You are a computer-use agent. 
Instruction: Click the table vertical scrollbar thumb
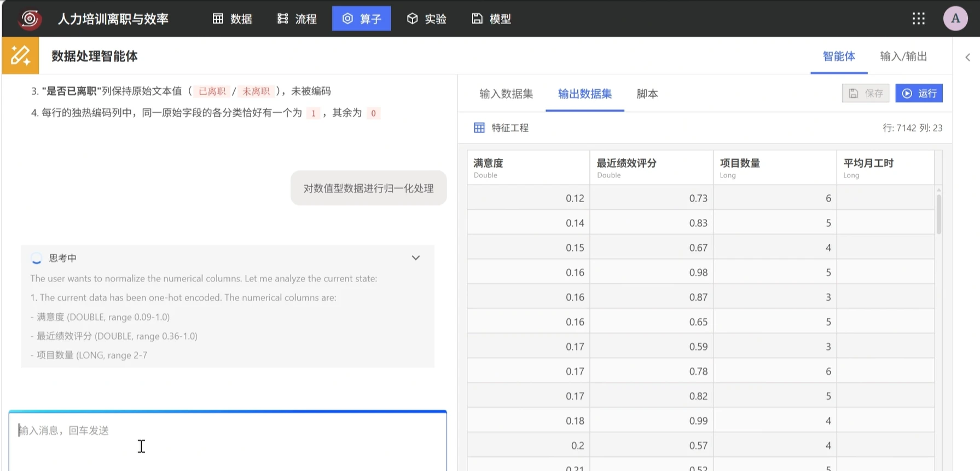click(x=938, y=214)
